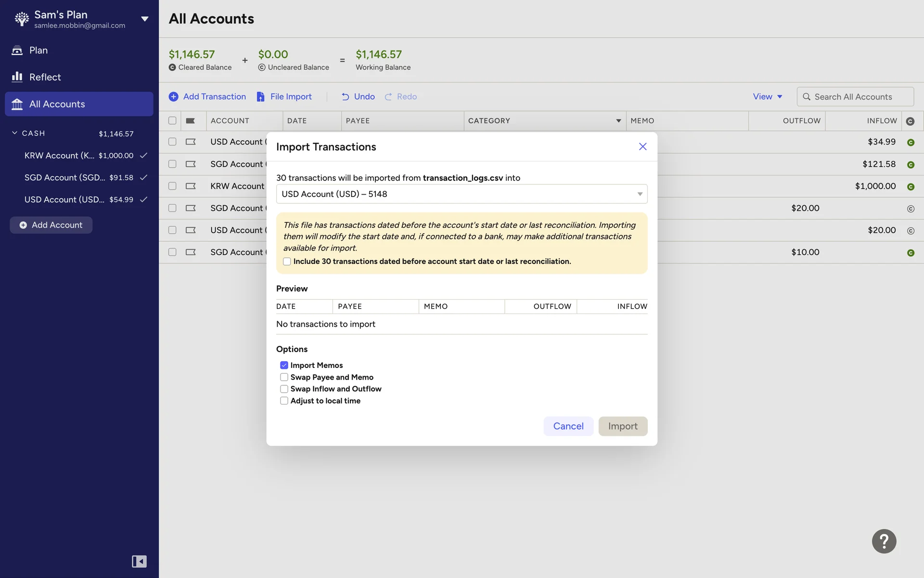Click the uncleared icon on the $20.00 inflow row
The image size is (924, 578).
tap(910, 231)
